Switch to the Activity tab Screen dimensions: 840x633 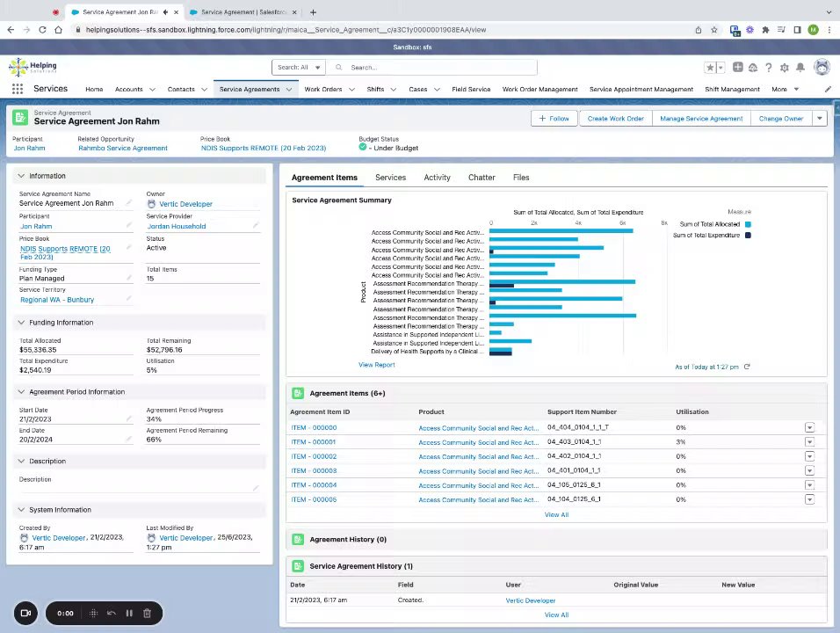pos(438,178)
